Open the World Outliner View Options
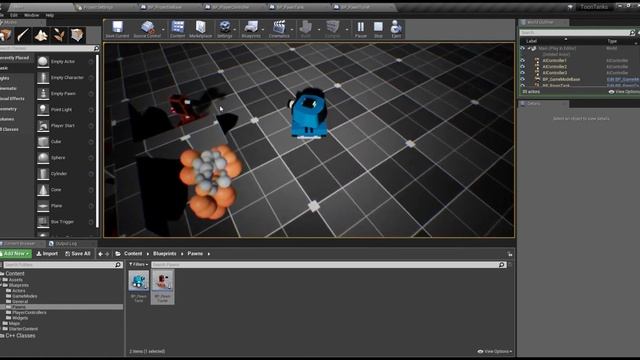The width and height of the screenshot is (640, 360). (x=624, y=92)
